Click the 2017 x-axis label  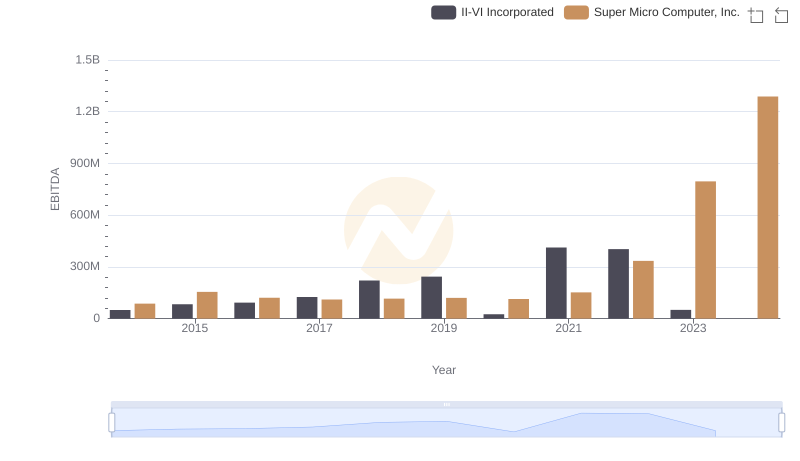[x=319, y=328]
